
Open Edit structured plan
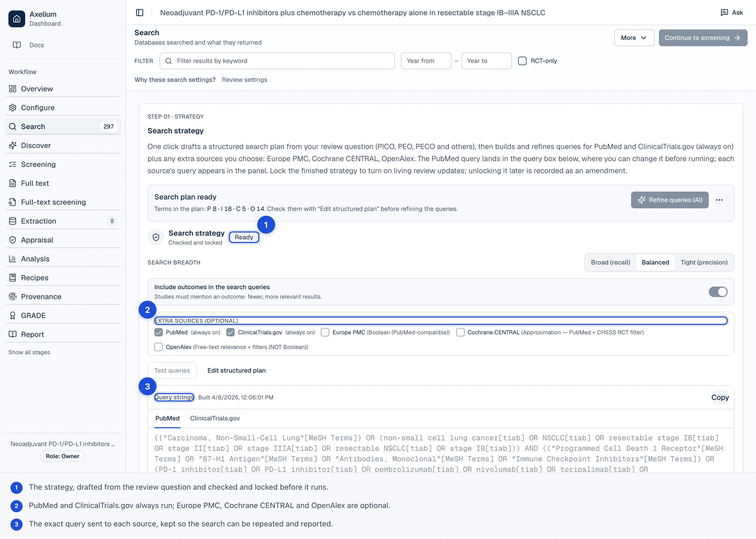click(x=237, y=370)
